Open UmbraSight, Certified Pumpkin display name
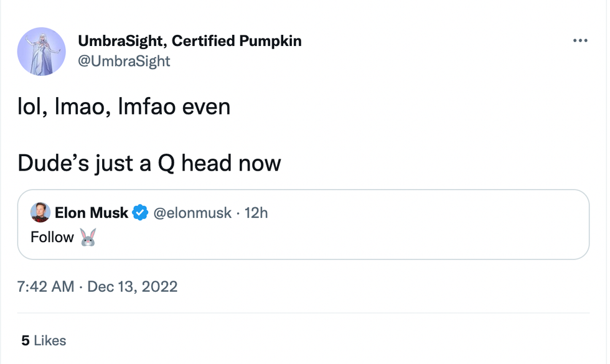This screenshot has width=610, height=364. coord(189,41)
